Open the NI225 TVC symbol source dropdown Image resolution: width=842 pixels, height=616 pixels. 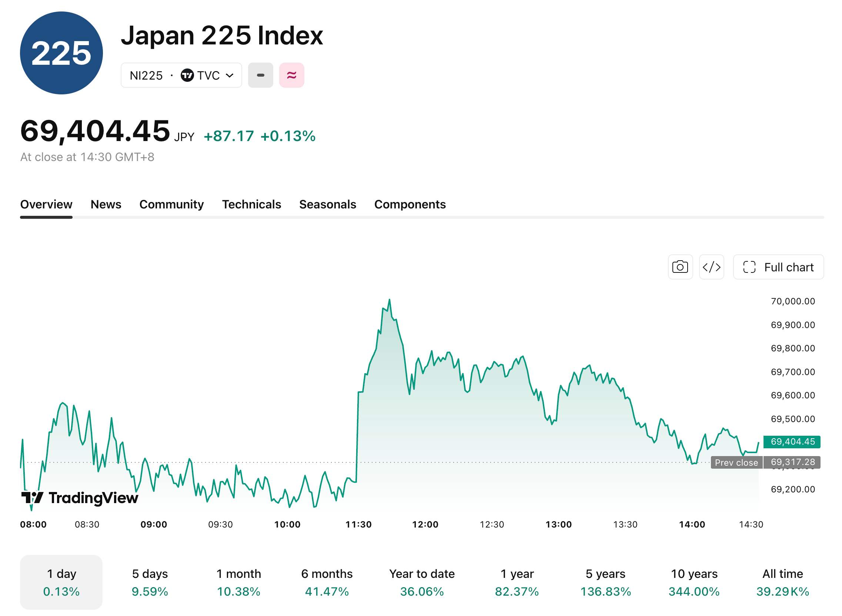(x=181, y=75)
